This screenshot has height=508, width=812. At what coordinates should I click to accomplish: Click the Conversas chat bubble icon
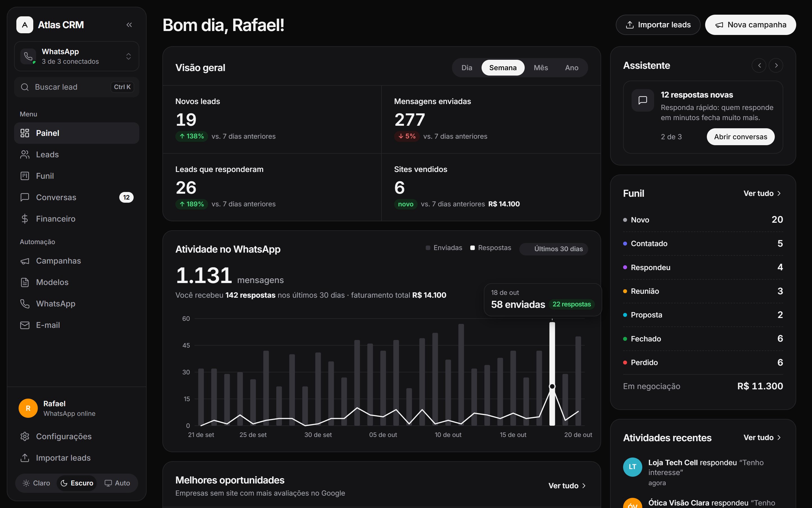pyautogui.click(x=25, y=197)
